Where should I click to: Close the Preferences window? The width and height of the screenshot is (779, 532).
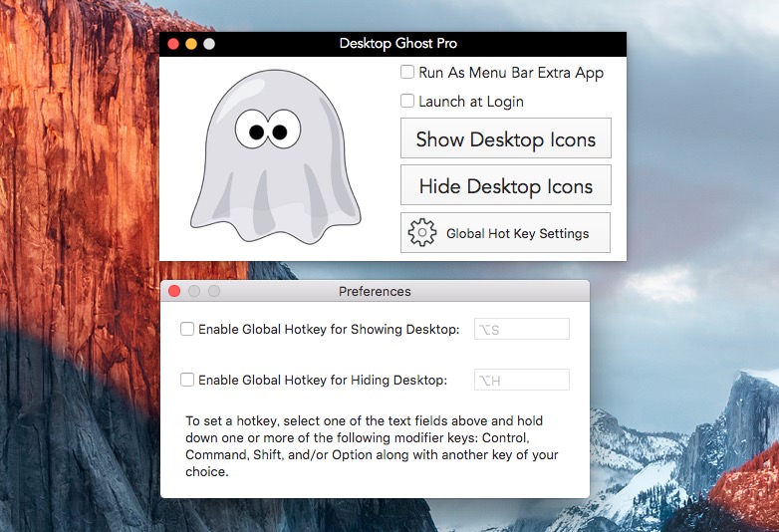coord(174,291)
